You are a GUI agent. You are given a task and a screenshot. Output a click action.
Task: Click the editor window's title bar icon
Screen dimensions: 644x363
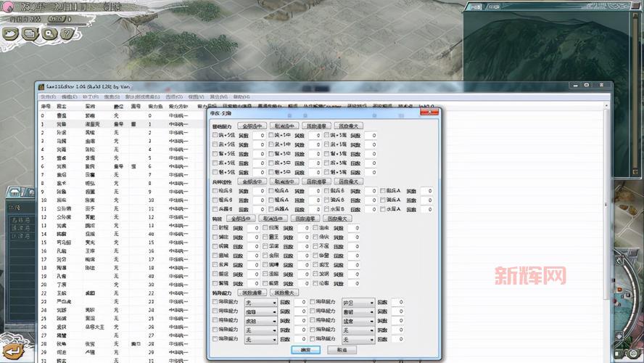click(41, 86)
